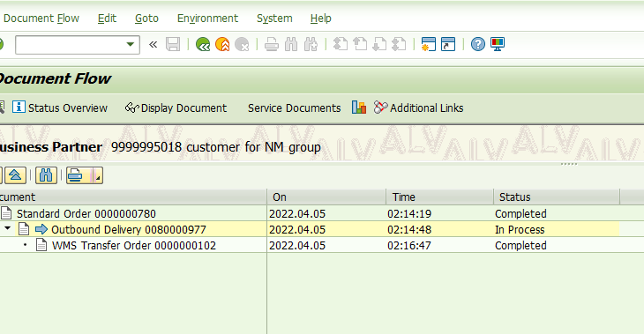Click the time value 02:14:19
Image resolution: width=644 pixels, height=334 pixels.
(x=409, y=214)
